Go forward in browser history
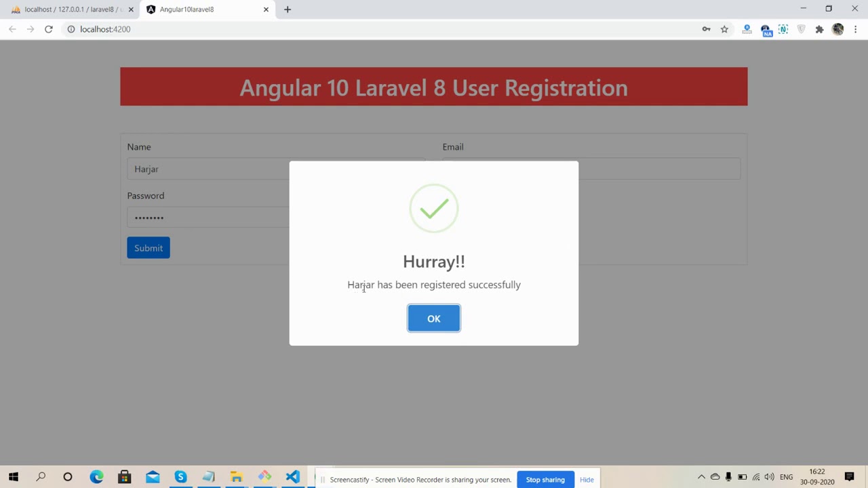 pos(31,29)
